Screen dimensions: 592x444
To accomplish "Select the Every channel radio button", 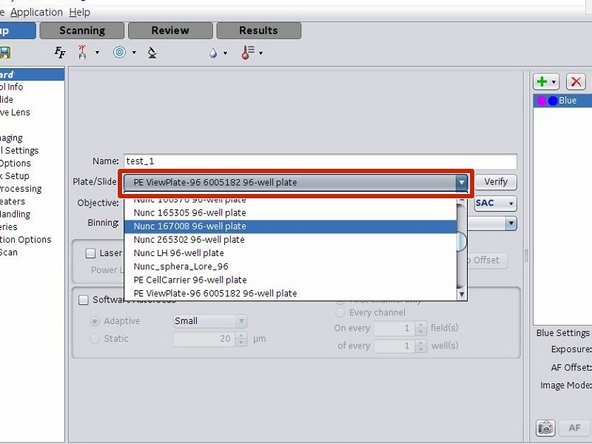I will point(340,313).
